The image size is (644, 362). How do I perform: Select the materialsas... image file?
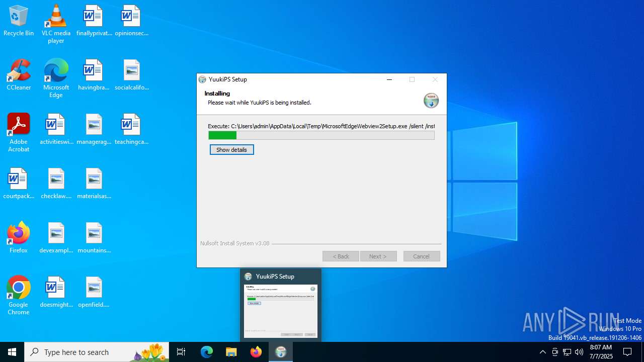coord(94,184)
